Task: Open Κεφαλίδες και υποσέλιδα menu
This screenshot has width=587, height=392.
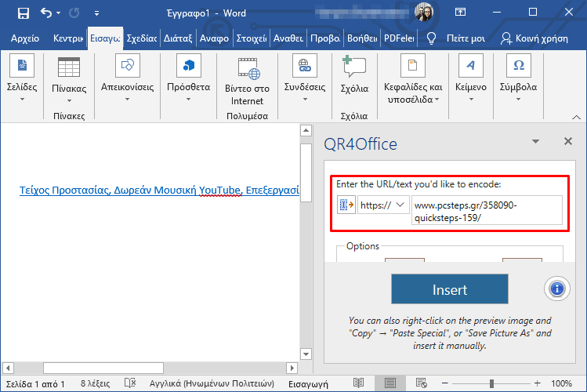Action: click(x=413, y=79)
